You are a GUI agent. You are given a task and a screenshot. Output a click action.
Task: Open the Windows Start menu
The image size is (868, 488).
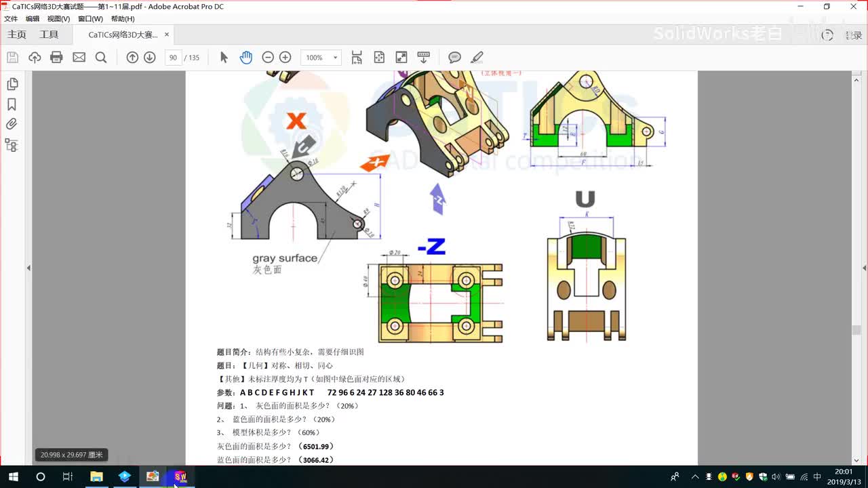[13, 476]
